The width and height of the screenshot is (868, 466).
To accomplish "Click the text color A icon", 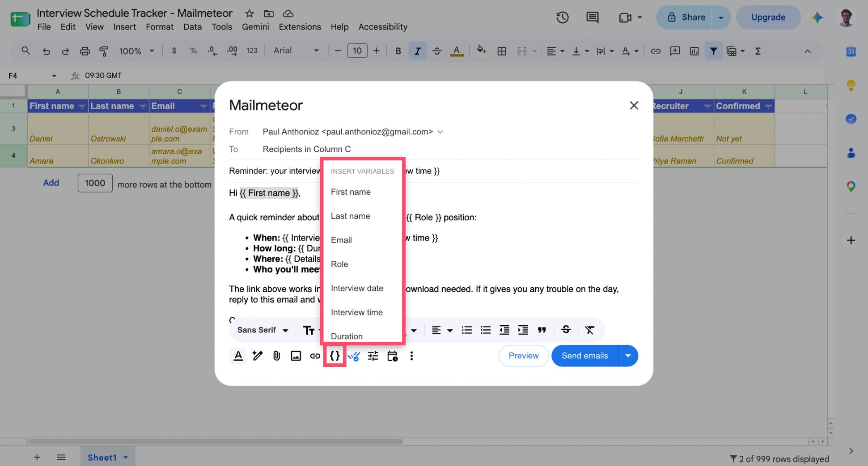I will (456, 50).
